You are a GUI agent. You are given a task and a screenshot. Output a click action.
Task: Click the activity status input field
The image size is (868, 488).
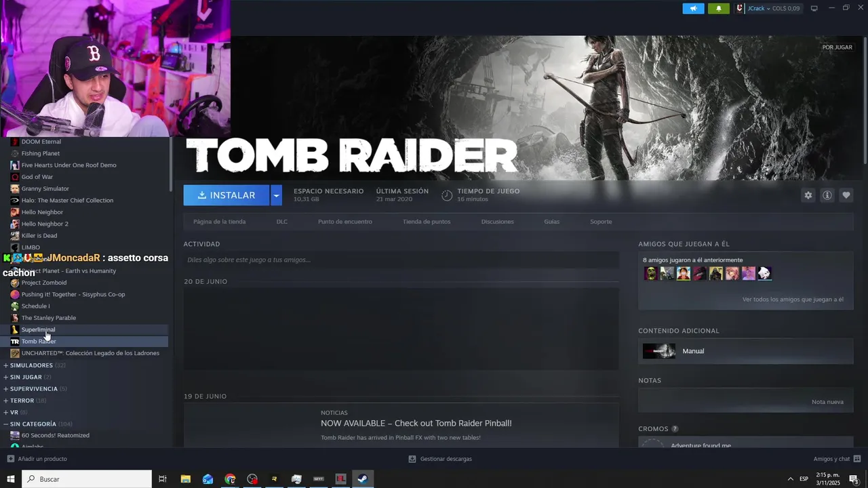tap(401, 260)
